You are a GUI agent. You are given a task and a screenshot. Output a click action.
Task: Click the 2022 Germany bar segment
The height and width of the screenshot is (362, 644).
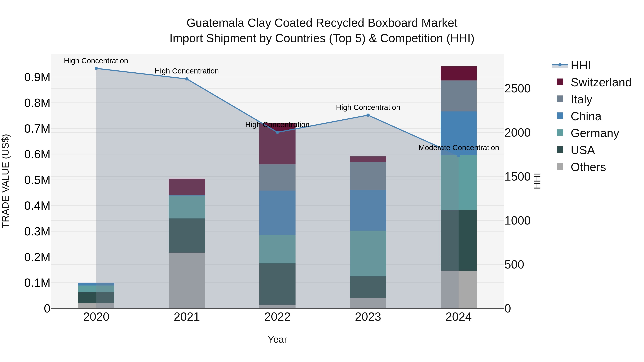[277, 249]
